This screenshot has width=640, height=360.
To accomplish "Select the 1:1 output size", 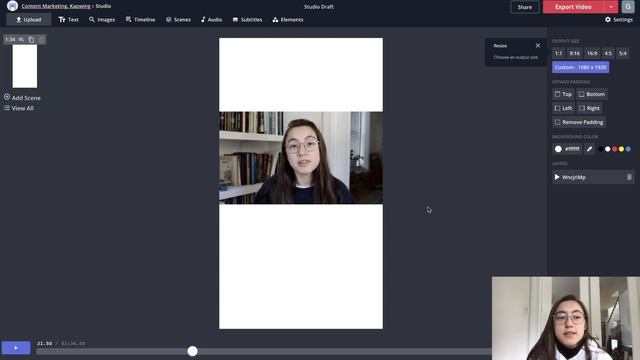I will point(558,53).
